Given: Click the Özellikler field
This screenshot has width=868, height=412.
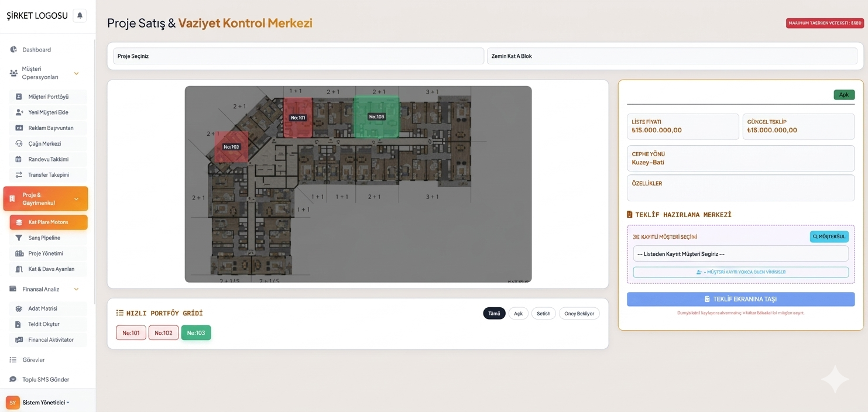Looking at the screenshot, I should [x=740, y=188].
